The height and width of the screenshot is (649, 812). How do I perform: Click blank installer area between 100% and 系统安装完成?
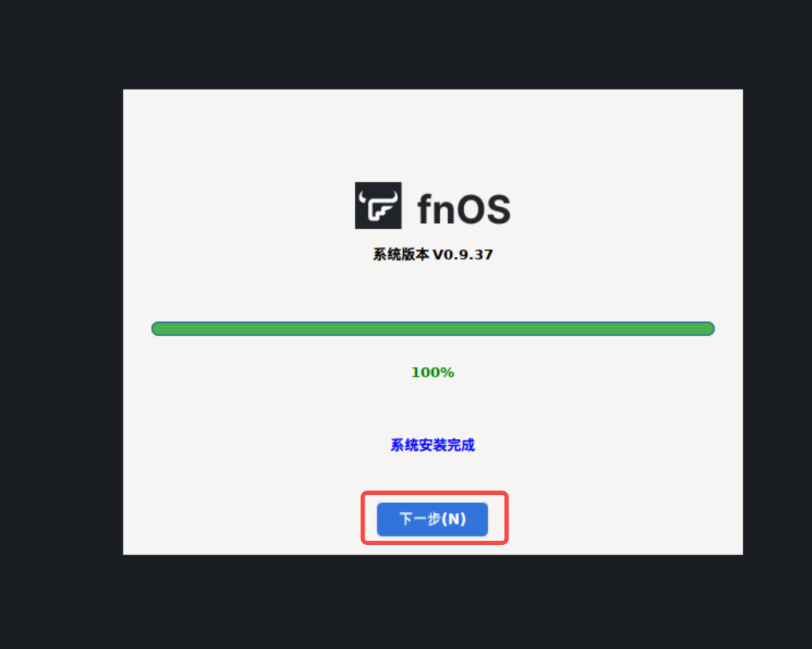(432, 408)
